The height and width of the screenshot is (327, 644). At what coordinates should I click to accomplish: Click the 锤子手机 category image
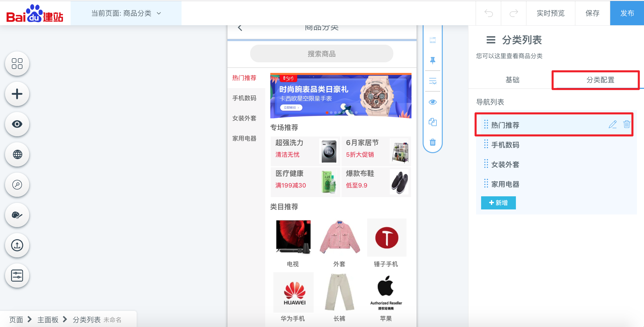click(x=387, y=237)
